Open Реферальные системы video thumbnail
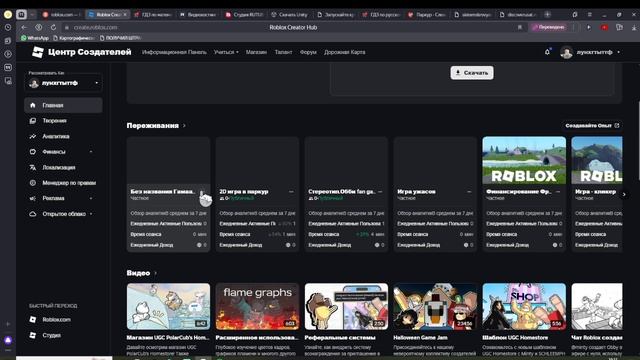 pos(346,306)
